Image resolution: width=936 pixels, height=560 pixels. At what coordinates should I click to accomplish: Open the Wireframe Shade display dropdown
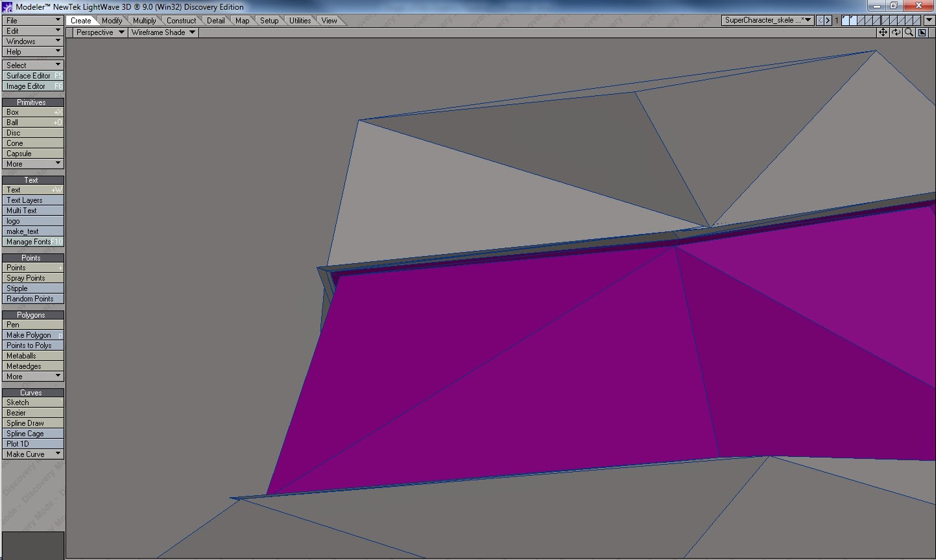[162, 32]
